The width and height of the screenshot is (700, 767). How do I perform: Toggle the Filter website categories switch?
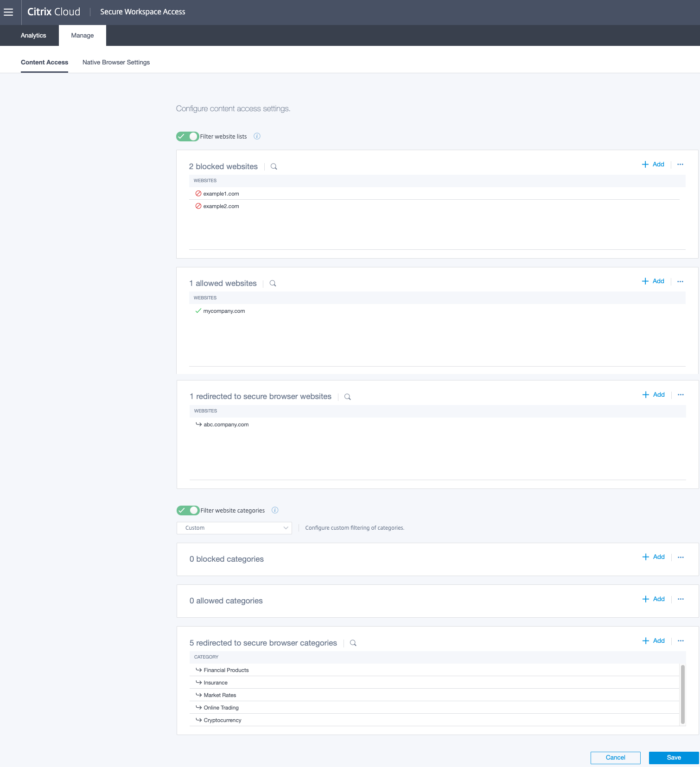click(188, 510)
